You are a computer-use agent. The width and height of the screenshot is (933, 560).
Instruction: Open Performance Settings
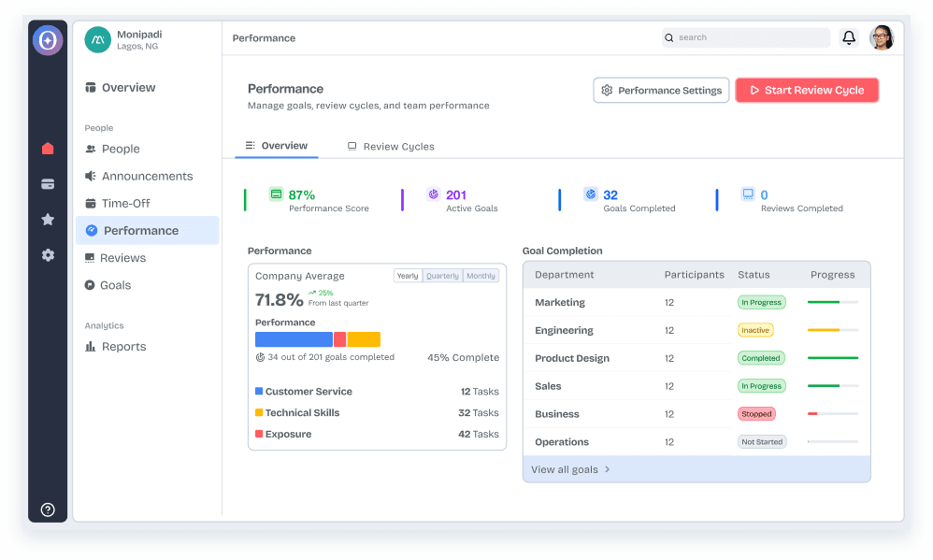(x=661, y=91)
